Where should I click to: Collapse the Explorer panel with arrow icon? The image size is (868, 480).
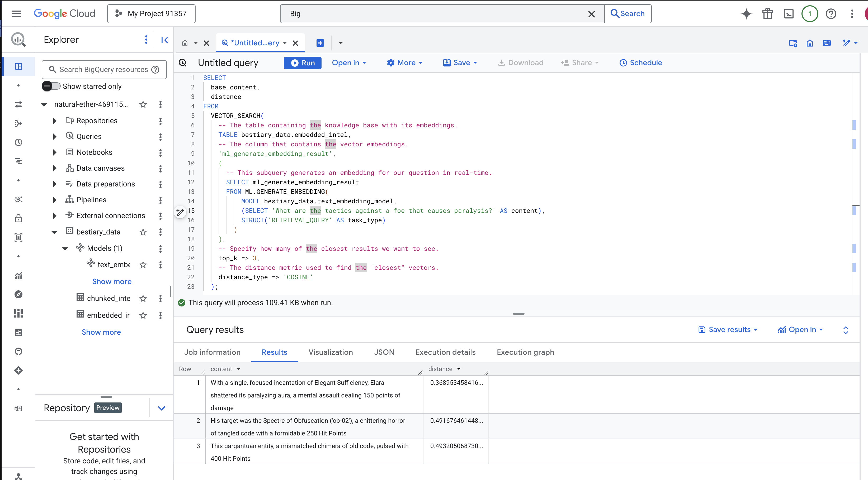pos(164,40)
